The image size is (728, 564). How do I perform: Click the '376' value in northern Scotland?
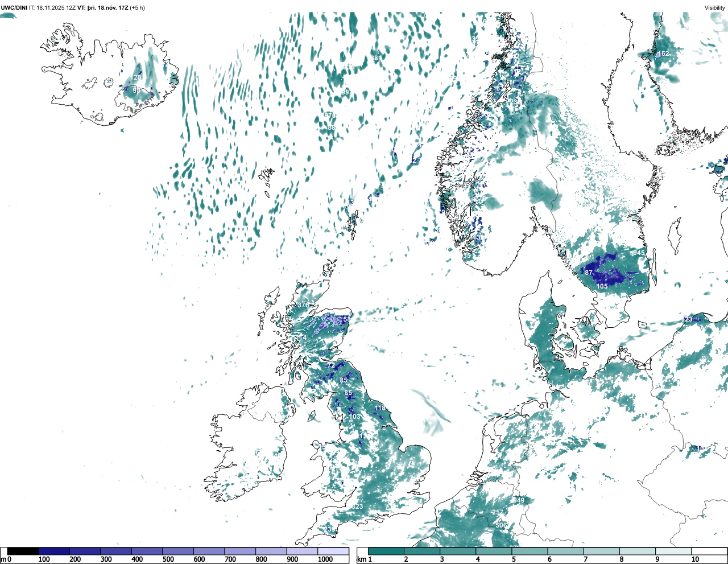(303, 306)
